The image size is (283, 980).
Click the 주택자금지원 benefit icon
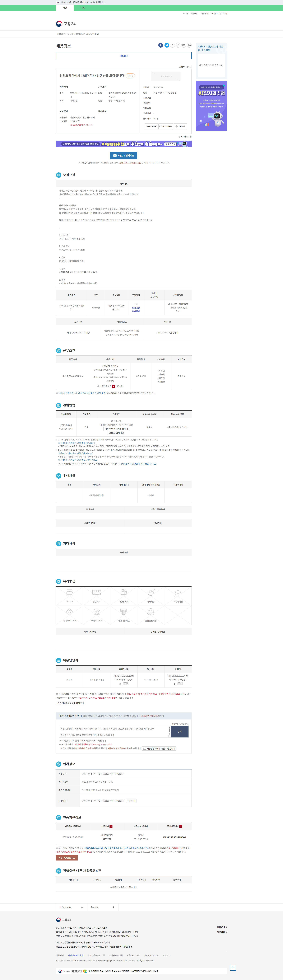(x=97, y=612)
